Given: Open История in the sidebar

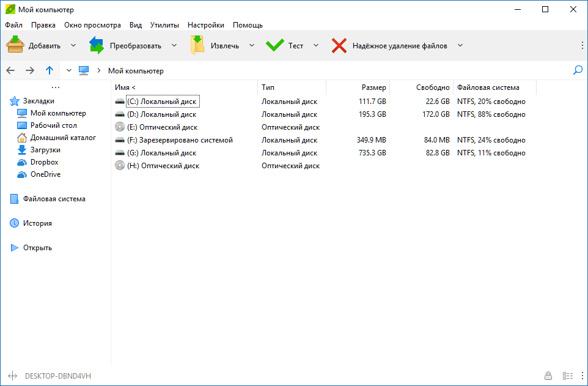Looking at the screenshot, I should pos(37,223).
